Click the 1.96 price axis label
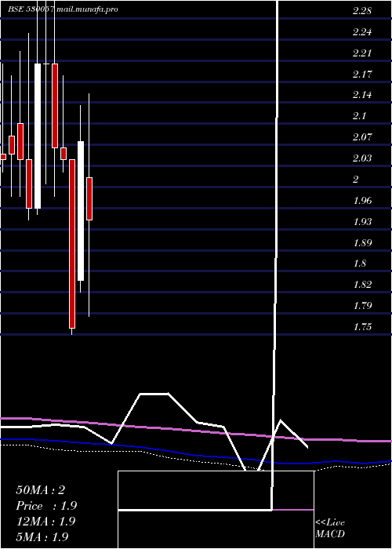This screenshot has width=392, height=549. pos(362,201)
